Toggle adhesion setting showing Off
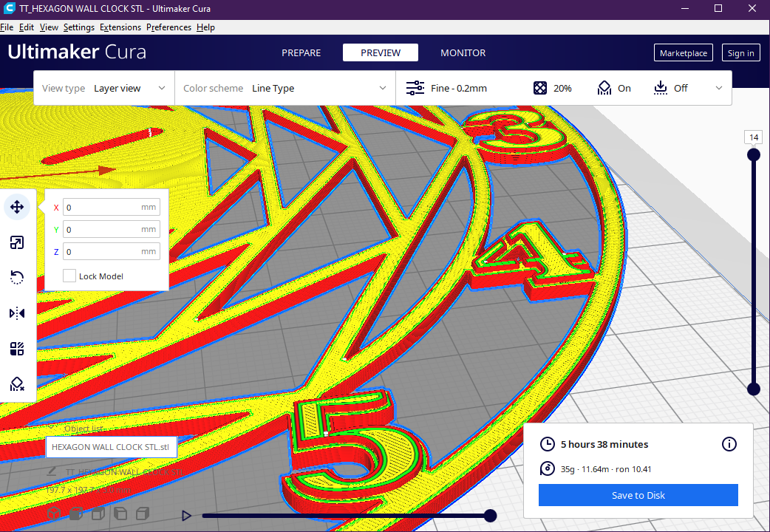The height and width of the screenshot is (532, 770). click(x=671, y=88)
